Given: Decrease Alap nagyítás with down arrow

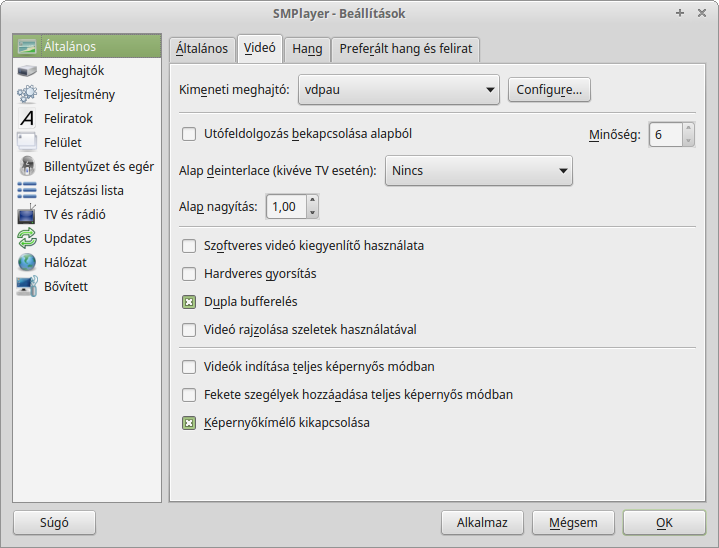Looking at the screenshot, I should pyautogui.click(x=312, y=212).
